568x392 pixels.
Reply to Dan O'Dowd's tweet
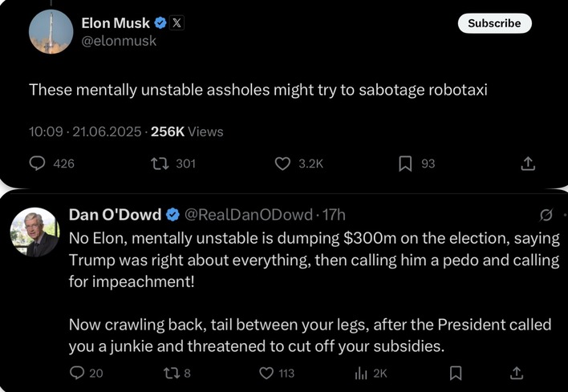77,373
